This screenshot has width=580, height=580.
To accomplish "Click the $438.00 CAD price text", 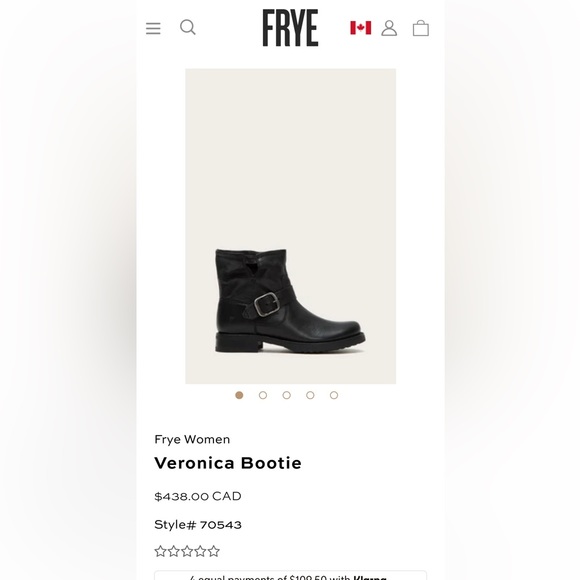I will (198, 496).
